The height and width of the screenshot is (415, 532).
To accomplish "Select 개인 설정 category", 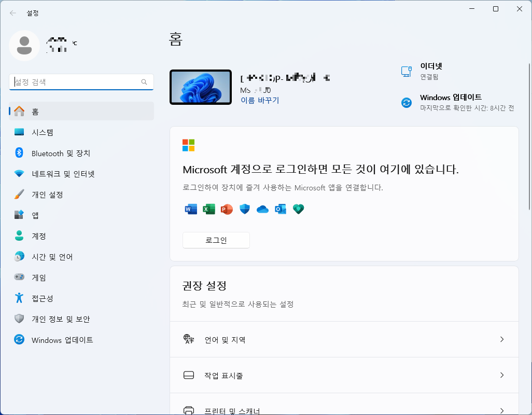I will click(x=81, y=195).
